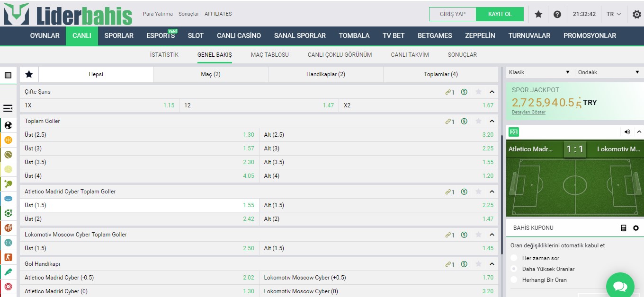
Task: Open the TR language dropdown
Action: tap(614, 14)
